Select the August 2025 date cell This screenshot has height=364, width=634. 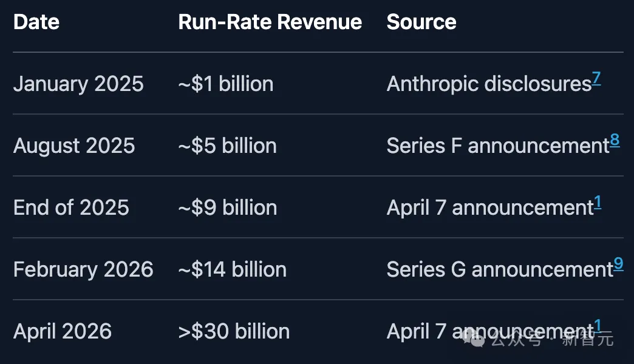coord(74,146)
